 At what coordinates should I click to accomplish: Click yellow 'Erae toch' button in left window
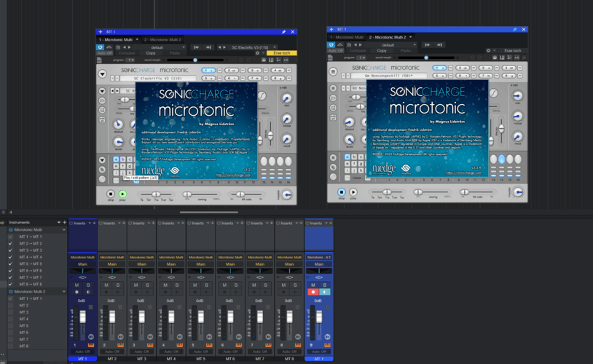click(x=281, y=53)
